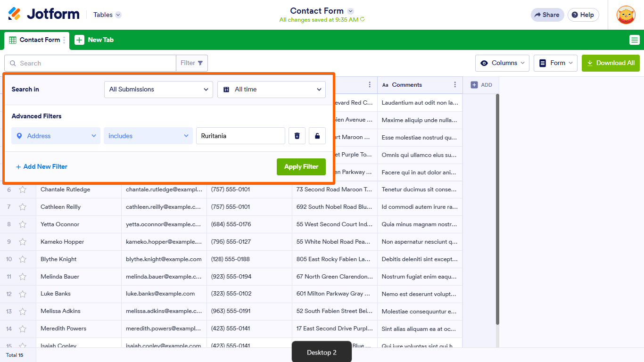The height and width of the screenshot is (362, 644).
Task: Click the user avatar profile picture
Action: pos(626,15)
